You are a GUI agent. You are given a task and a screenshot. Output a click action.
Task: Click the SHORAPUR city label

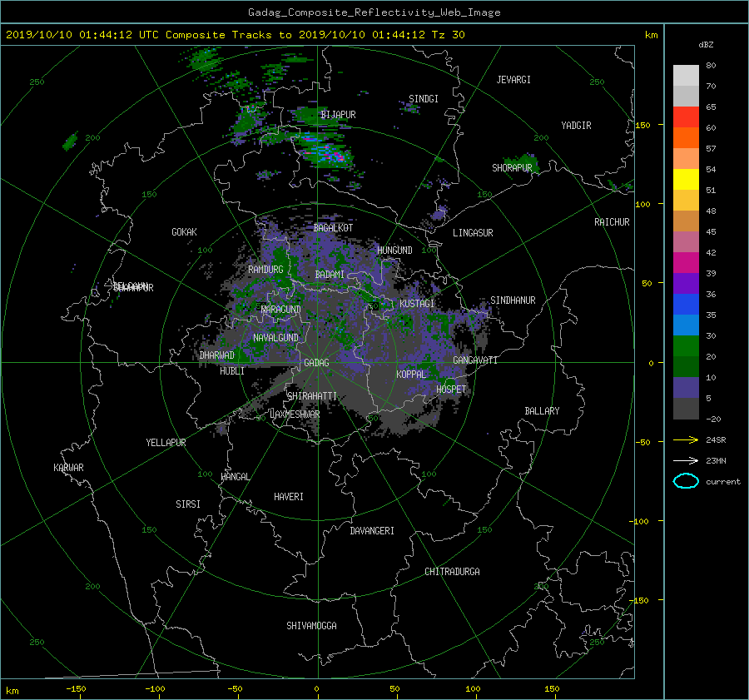point(512,168)
